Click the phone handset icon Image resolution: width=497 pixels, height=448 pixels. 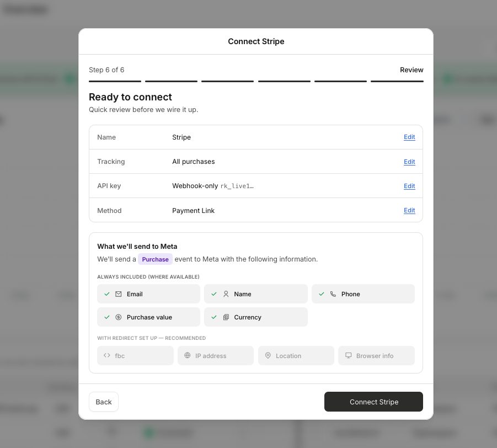click(333, 294)
